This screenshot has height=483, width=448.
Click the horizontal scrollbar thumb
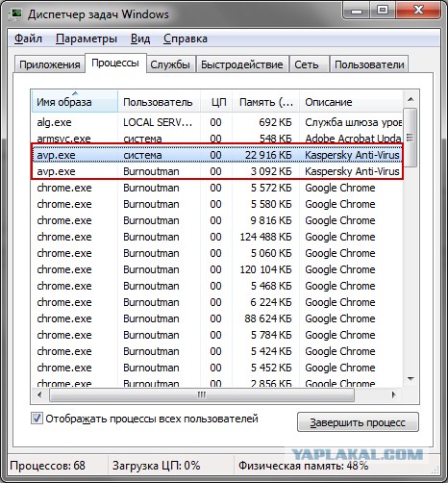point(202,394)
